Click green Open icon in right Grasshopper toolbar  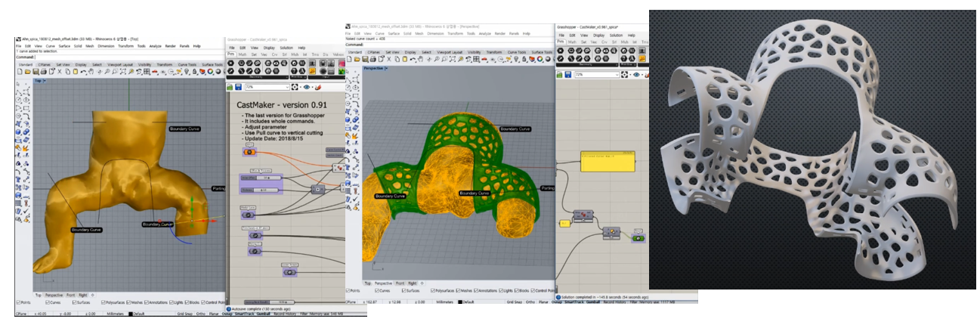(x=560, y=75)
